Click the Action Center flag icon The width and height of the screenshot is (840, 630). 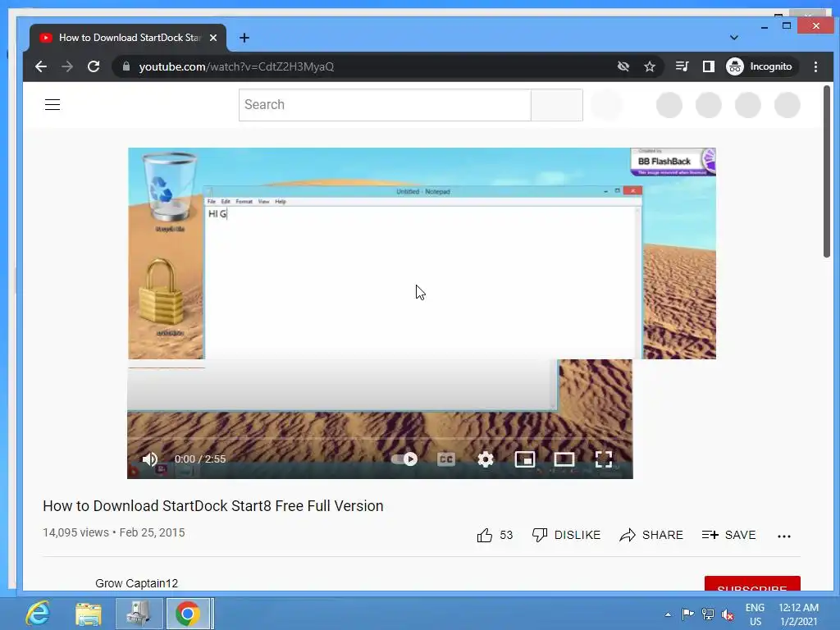pos(688,614)
